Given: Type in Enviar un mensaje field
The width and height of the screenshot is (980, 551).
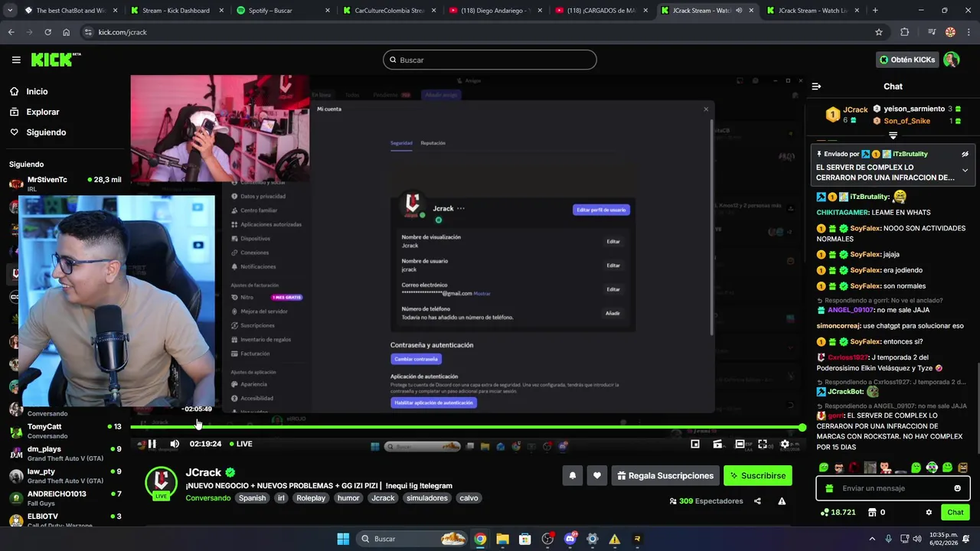Looking at the screenshot, I should (x=893, y=488).
